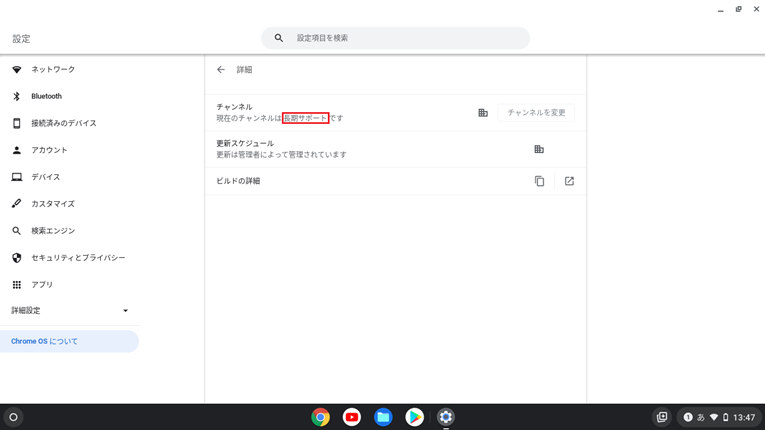Image resolution: width=765 pixels, height=430 pixels.
Task: Launch YouTube from the shelf
Action: point(352,417)
